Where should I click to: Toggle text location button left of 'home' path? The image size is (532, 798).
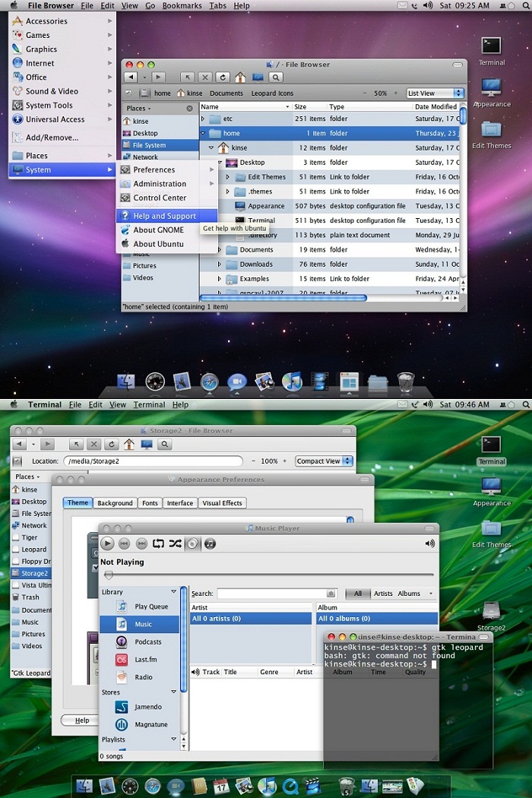(x=128, y=93)
